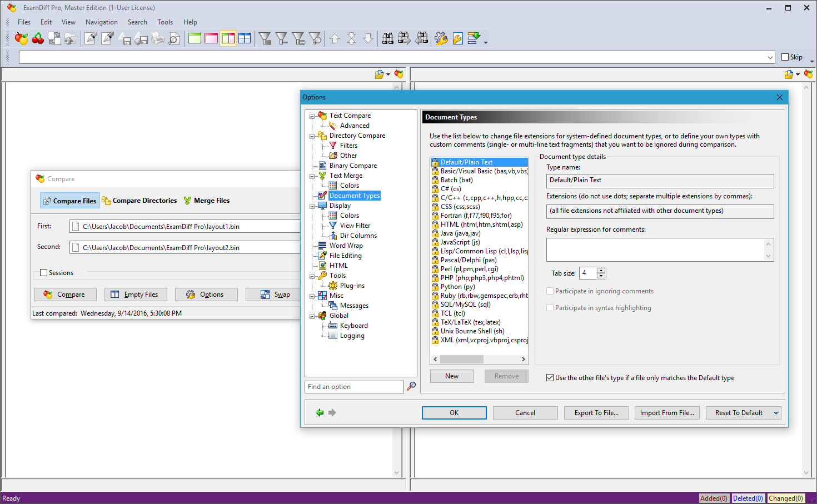Collapse the Display tree node
Viewport: 817px width, 504px height.
pyautogui.click(x=312, y=206)
